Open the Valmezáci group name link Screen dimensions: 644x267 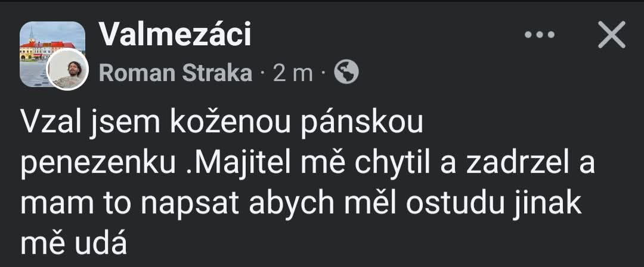(175, 36)
